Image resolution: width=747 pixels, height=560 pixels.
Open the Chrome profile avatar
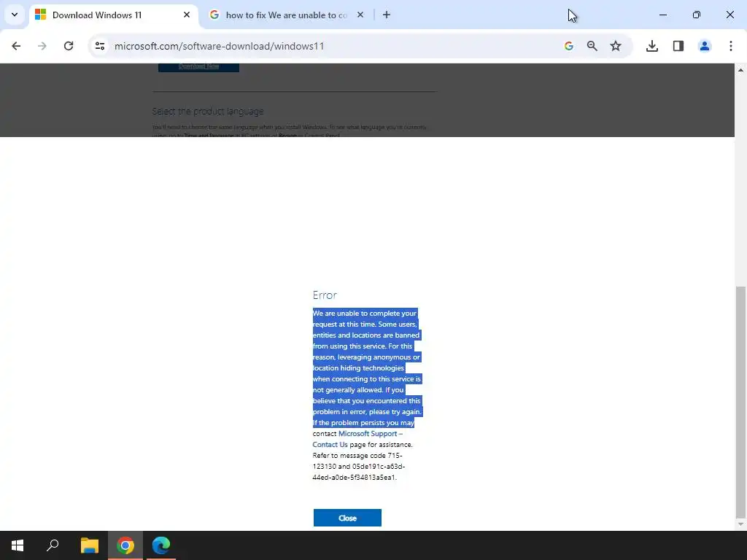pos(704,46)
